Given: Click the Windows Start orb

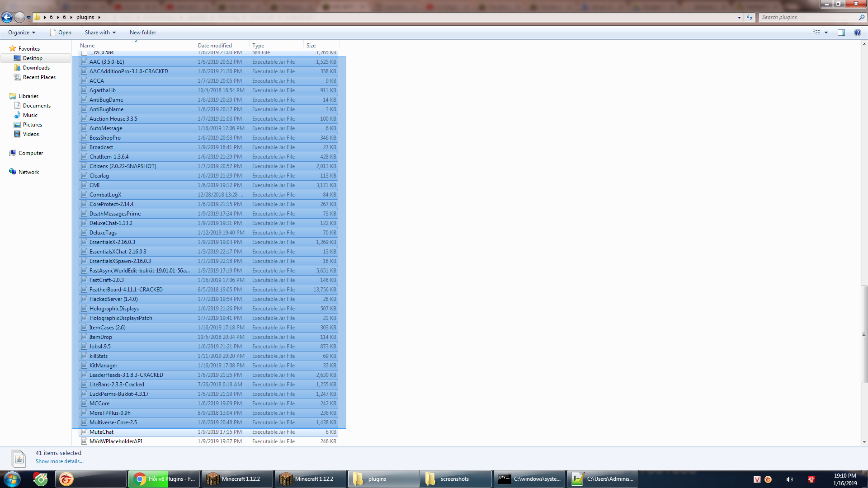Looking at the screenshot, I should 12,479.
